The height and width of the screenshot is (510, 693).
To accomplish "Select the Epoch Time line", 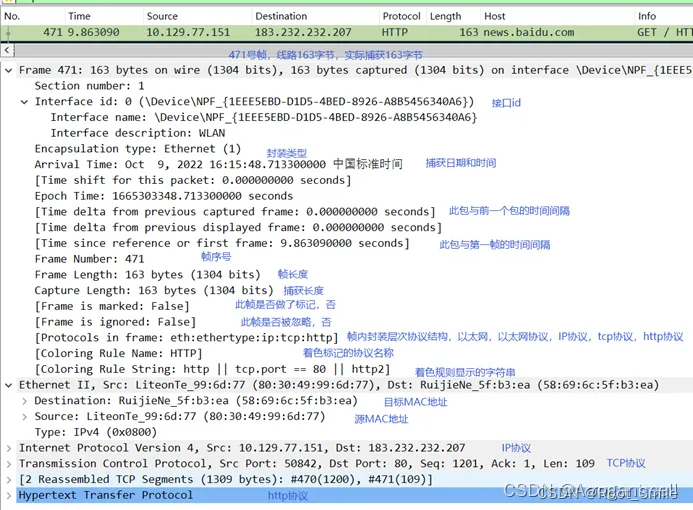I will pos(150,196).
